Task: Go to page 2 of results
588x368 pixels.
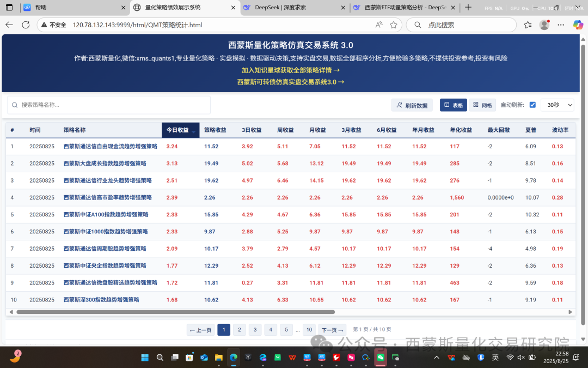Action: (x=239, y=330)
